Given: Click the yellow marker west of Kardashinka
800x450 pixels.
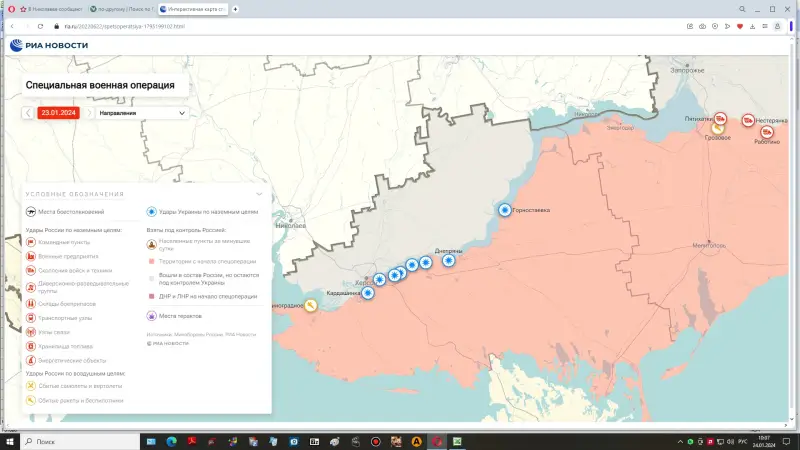Looking at the screenshot, I should click(x=311, y=305).
